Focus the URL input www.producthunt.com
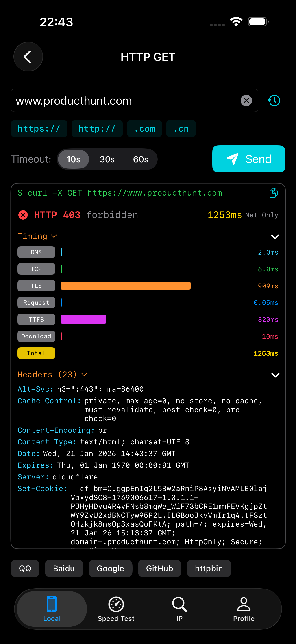This screenshot has width=296, height=644. click(134, 101)
